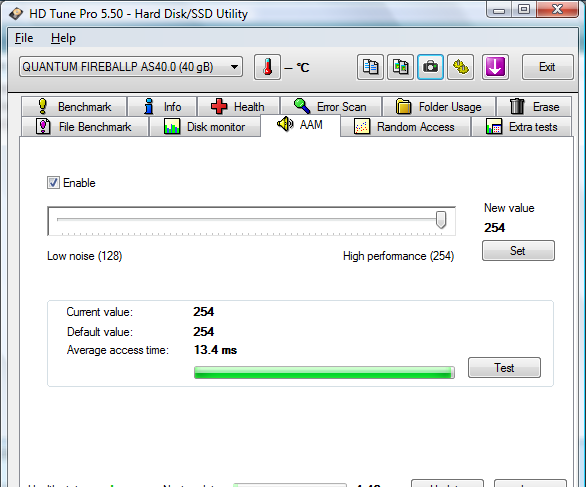Go to the Error Scan tab

coord(331,107)
